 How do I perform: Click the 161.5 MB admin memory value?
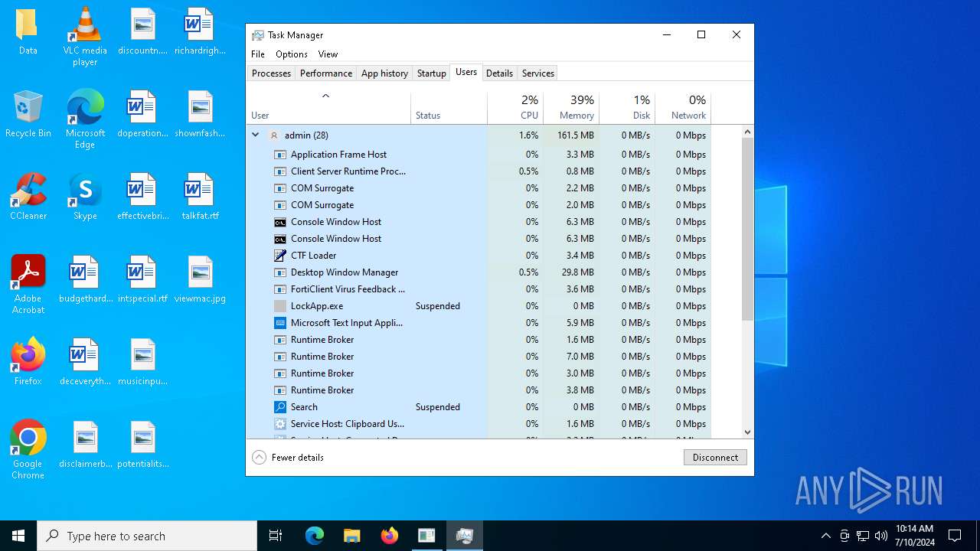point(575,135)
